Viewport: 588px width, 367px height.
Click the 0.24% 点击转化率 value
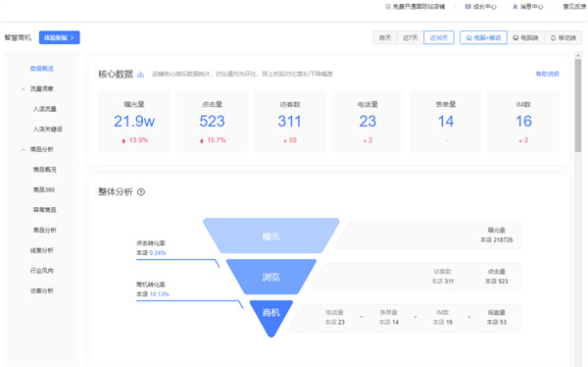click(158, 253)
